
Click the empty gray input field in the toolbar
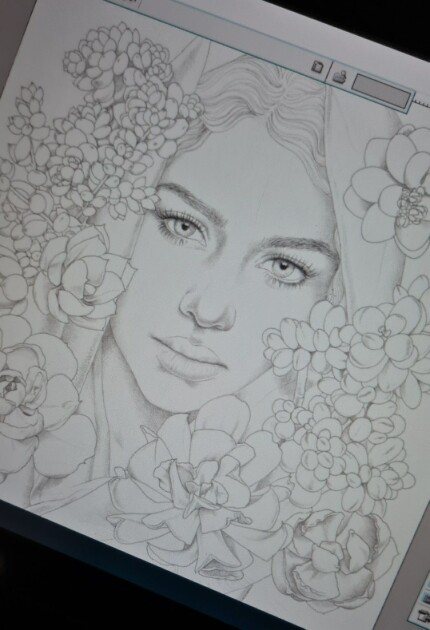pyautogui.click(x=381, y=92)
